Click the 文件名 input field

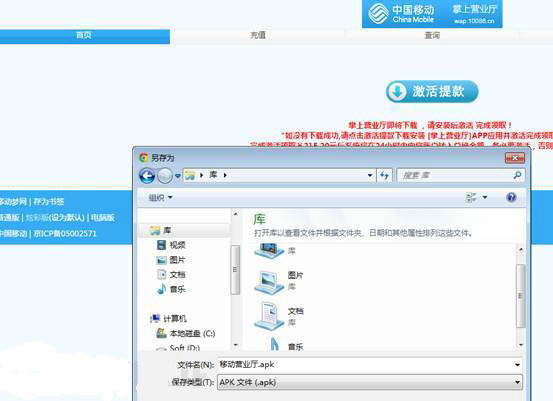(x=370, y=364)
